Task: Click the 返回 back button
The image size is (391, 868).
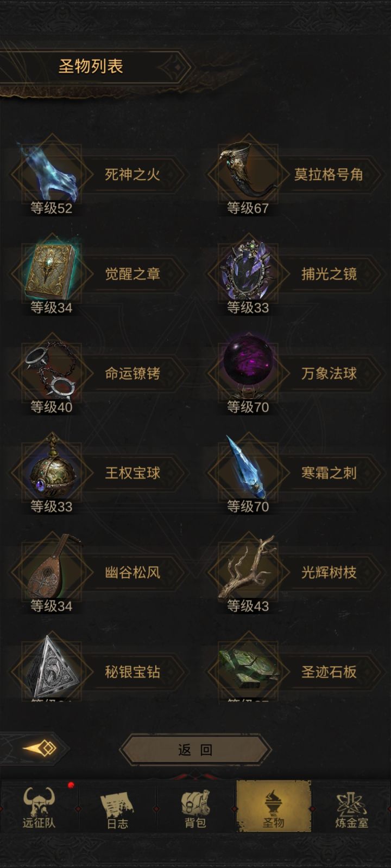Action: pos(195,750)
